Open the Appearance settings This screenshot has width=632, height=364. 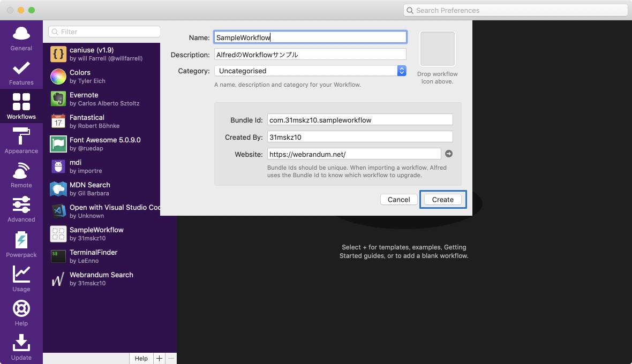point(21,141)
